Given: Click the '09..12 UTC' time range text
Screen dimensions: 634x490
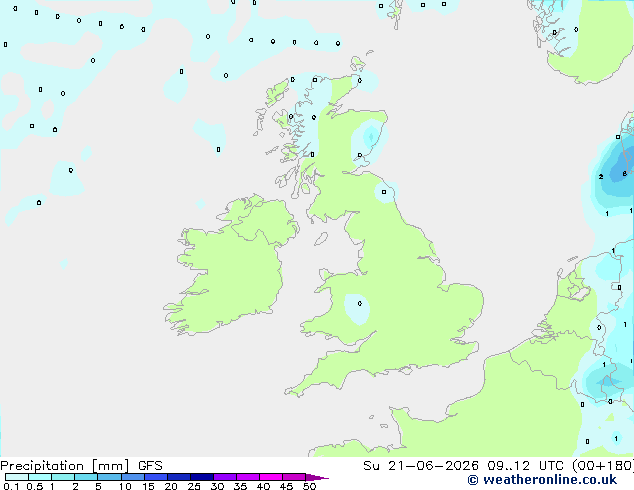Looking at the screenshot, I should click(525, 466).
